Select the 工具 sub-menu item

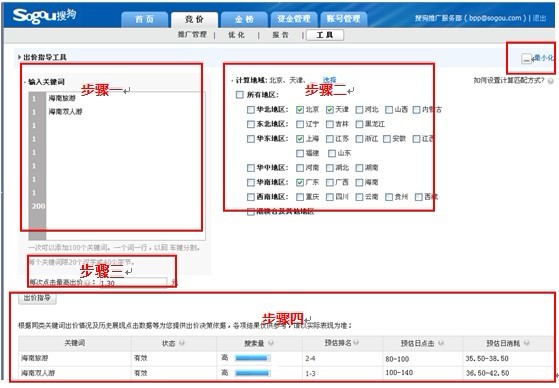coord(325,35)
